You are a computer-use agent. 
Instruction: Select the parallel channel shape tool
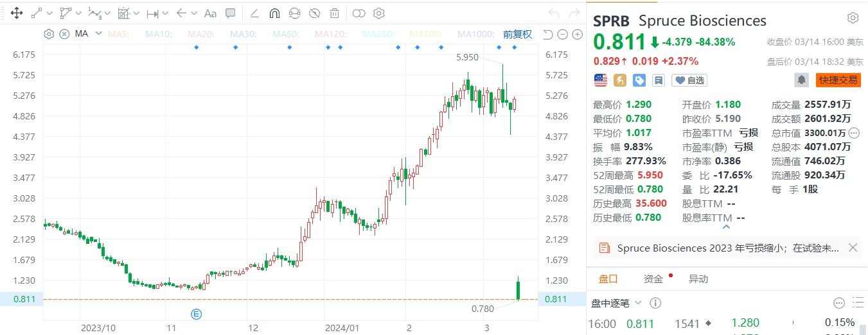coord(65,13)
